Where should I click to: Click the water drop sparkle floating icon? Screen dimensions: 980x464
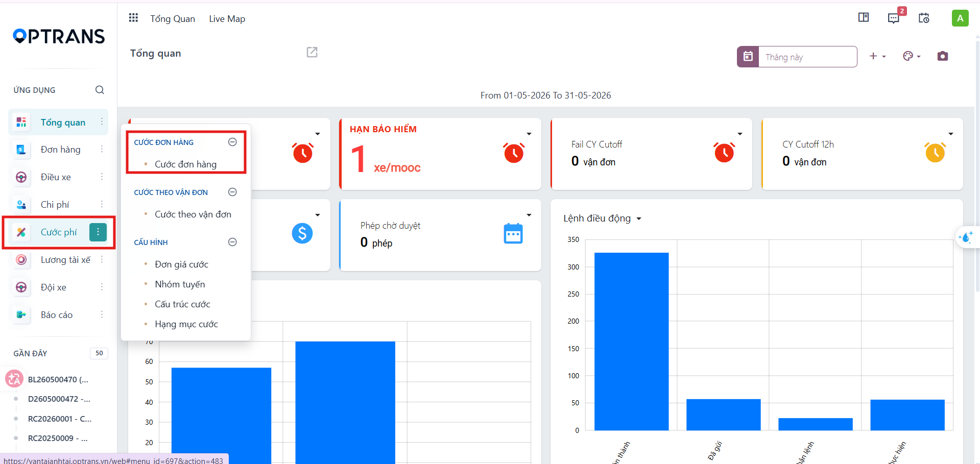tap(966, 237)
